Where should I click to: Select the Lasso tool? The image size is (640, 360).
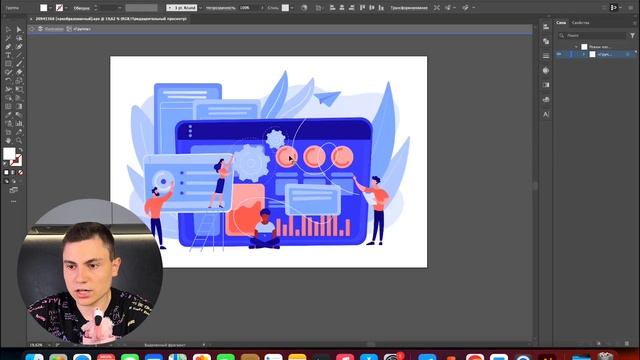tap(19, 38)
